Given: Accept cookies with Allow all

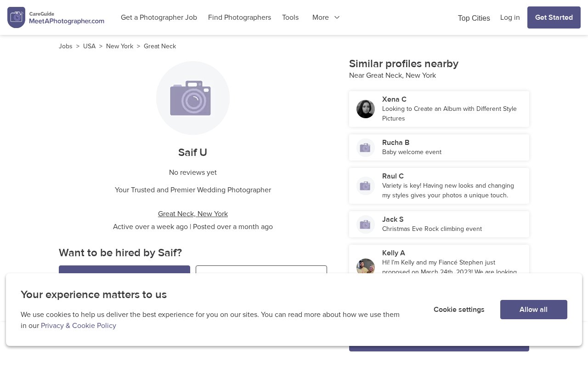Looking at the screenshot, I should click(x=534, y=310).
